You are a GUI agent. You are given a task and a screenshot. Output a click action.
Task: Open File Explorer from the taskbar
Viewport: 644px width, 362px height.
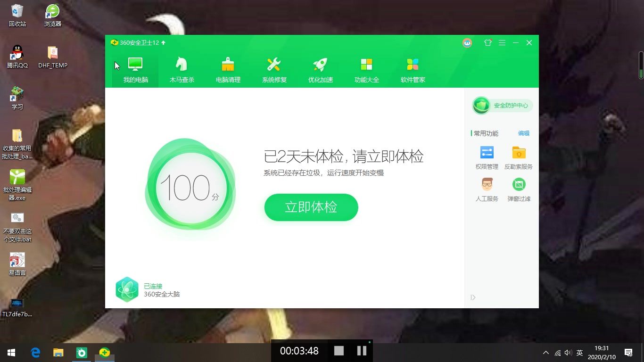click(x=58, y=352)
